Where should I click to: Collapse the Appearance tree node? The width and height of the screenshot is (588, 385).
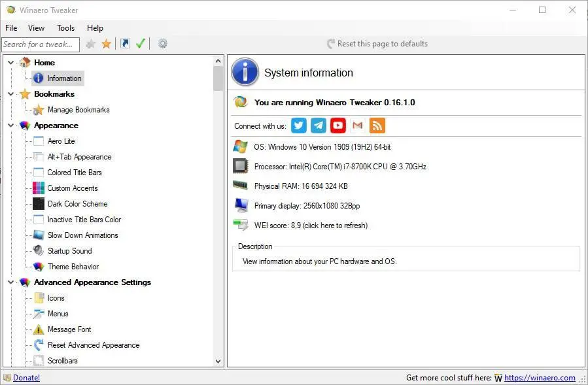pos(11,126)
